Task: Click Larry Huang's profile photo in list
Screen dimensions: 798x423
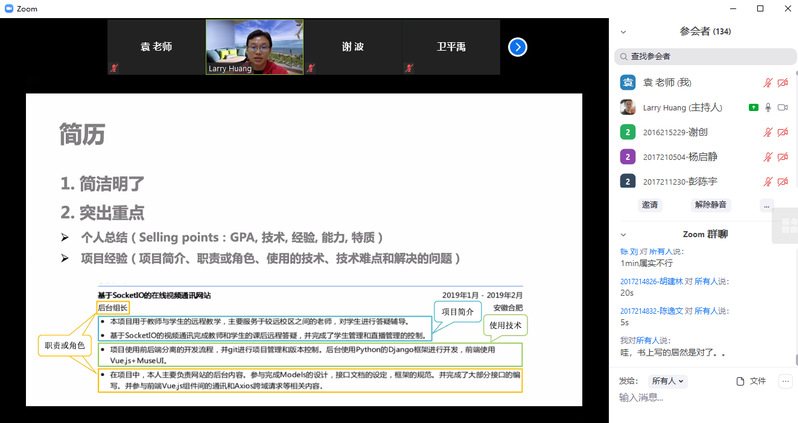Action: 628,107
